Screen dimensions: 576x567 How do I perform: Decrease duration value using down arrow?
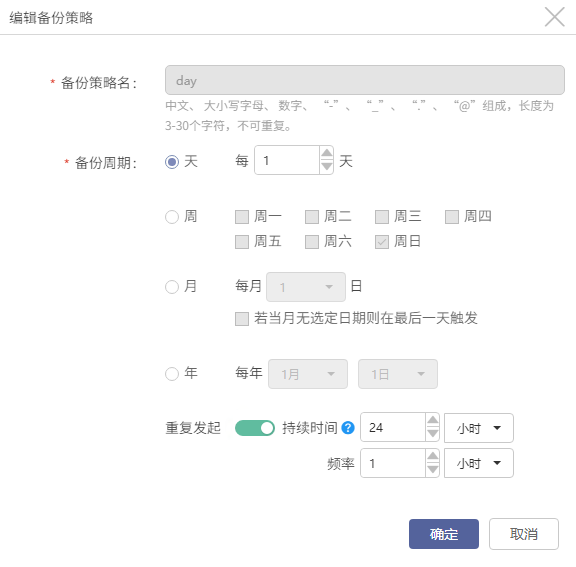(x=432, y=434)
